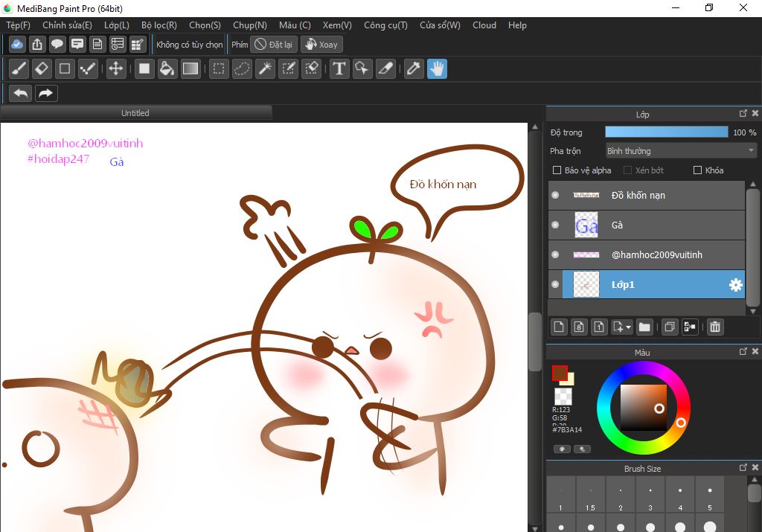This screenshot has height=532, width=762.
Task: Activate the Magic Wand tool
Action: coord(264,69)
